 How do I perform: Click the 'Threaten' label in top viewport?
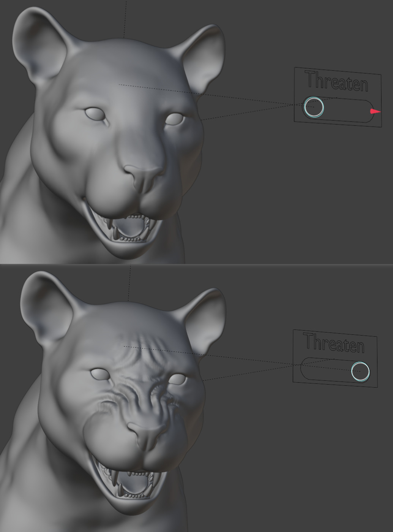[x=337, y=81]
